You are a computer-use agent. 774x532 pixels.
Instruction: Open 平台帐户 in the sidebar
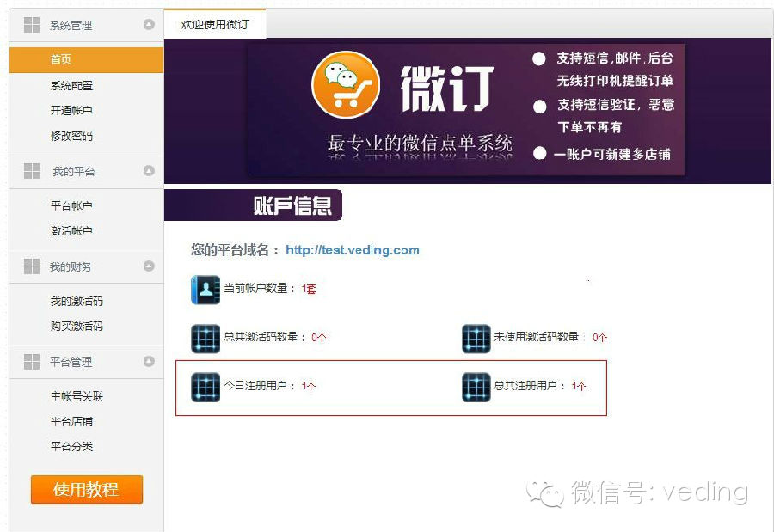[x=71, y=205]
